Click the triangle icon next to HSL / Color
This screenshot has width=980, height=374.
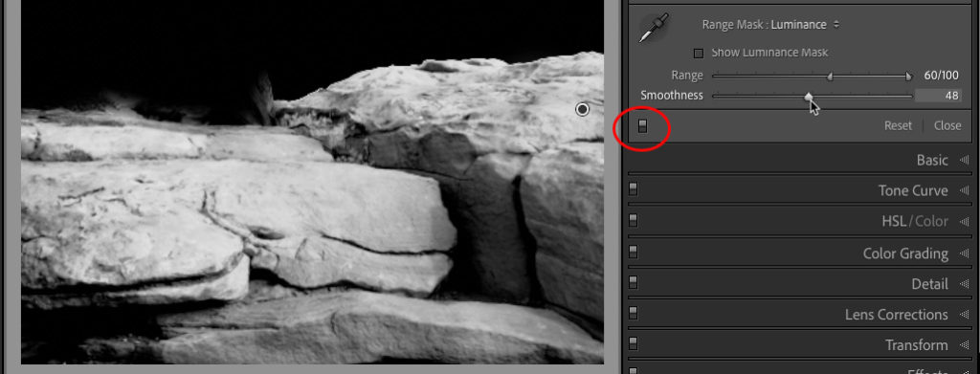[965, 222]
